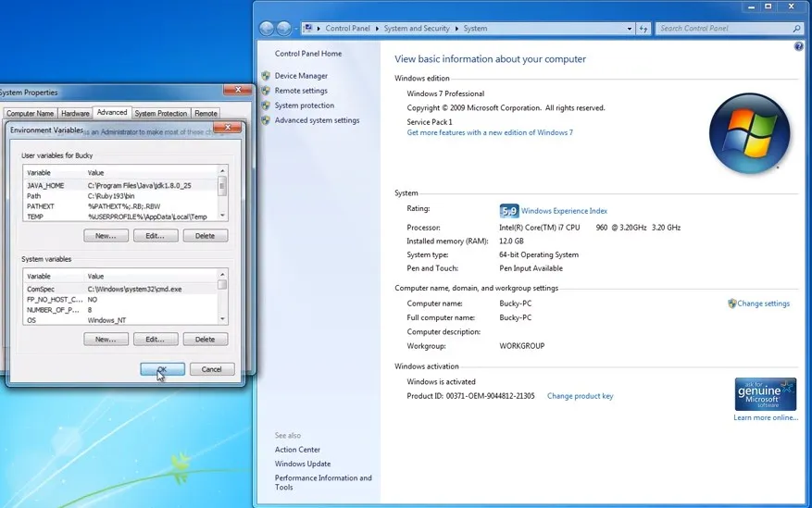Open Device Manager link
812x508 pixels.
(x=301, y=76)
